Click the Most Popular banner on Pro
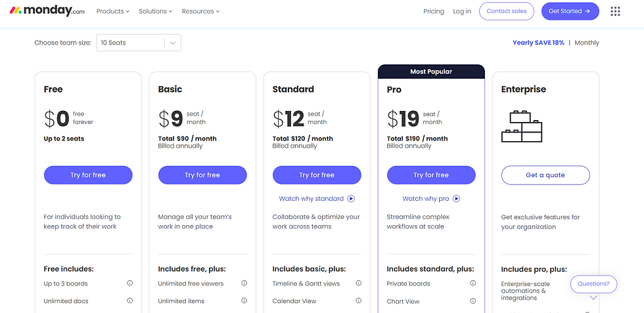The width and height of the screenshot is (644, 313). [431, 72]
